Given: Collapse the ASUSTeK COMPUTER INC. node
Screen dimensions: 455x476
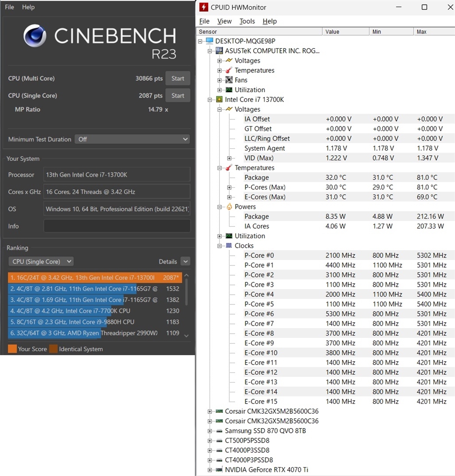Looking at the screenshot, I should coord(210,51).
